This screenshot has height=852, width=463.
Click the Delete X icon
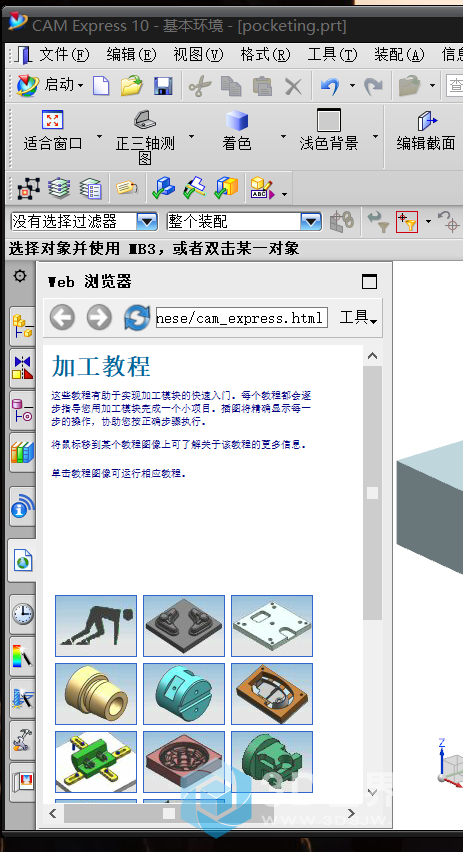(293, 86)
